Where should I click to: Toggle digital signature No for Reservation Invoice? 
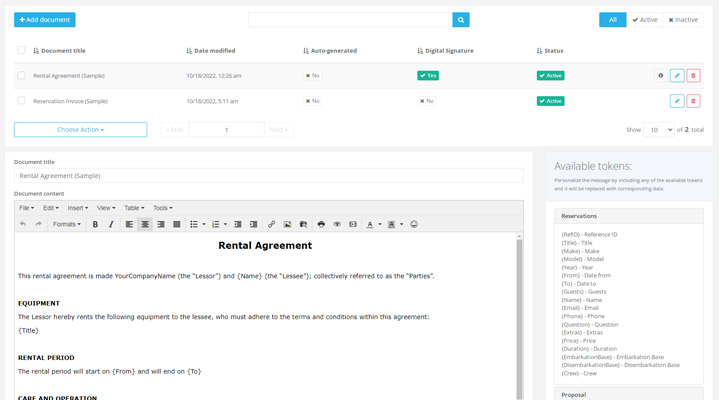[x=427, y=101]
